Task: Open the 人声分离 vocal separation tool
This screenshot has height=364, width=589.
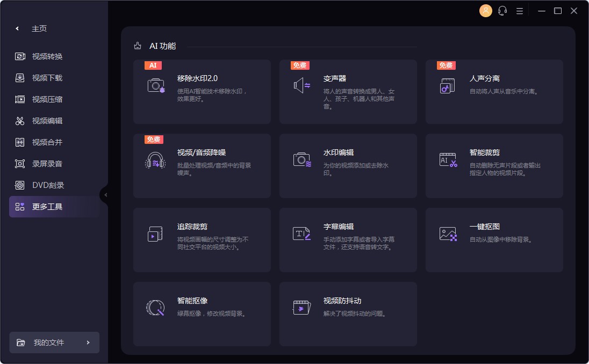Action: (x=494, y=91)
